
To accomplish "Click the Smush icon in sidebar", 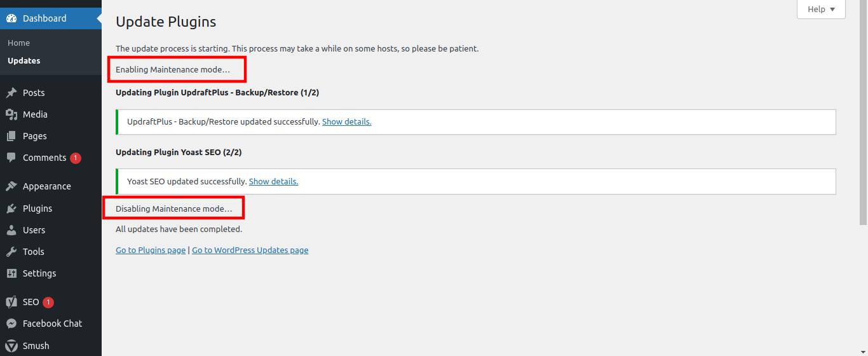I will click(11, 346).
